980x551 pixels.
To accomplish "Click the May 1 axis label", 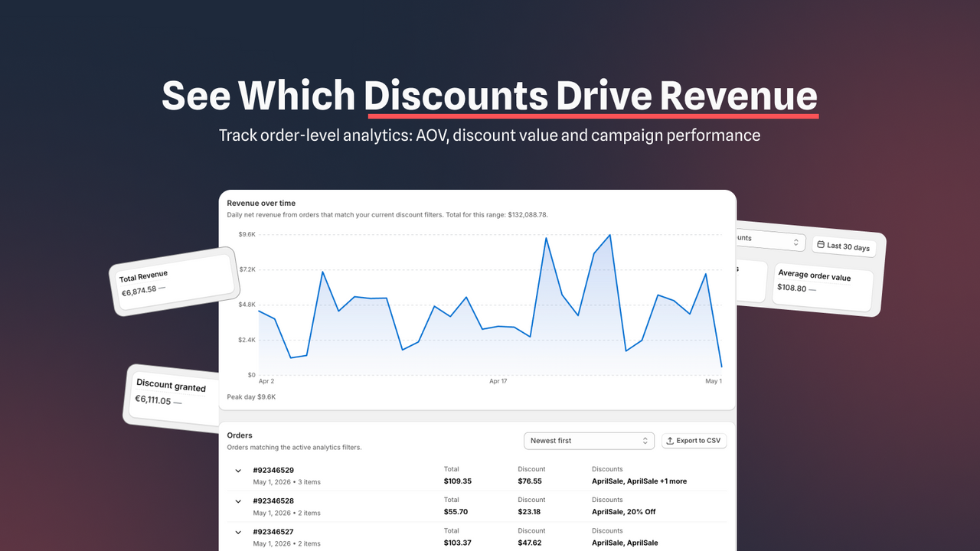I will 714,381.
